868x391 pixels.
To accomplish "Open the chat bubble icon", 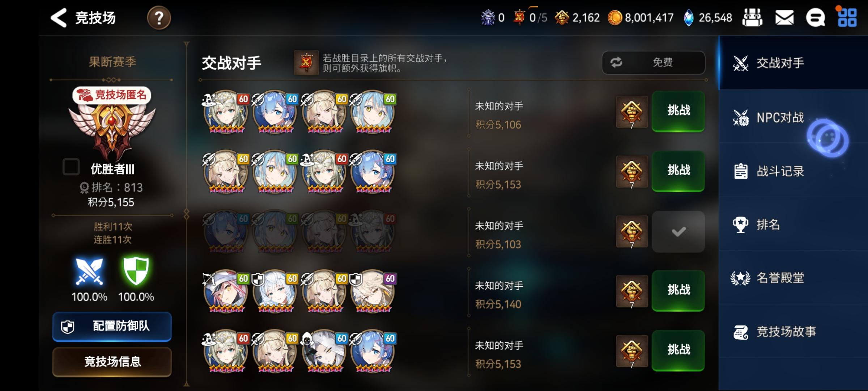I will click(x=816, y=18).
